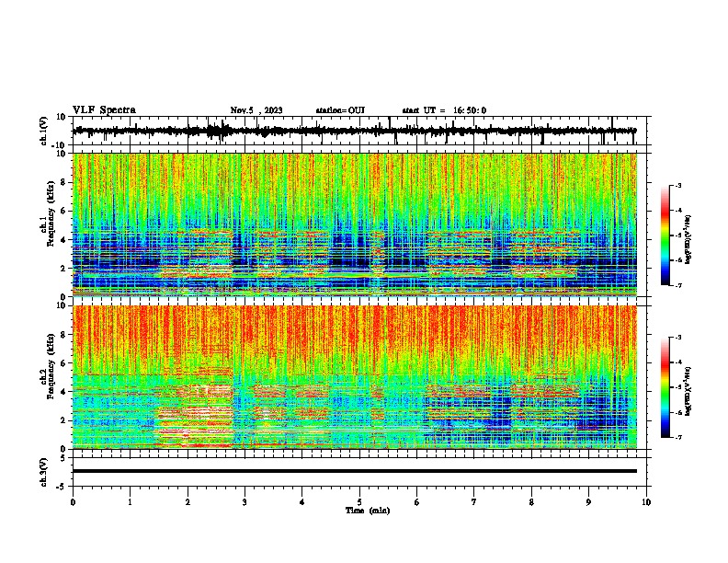Viewport: 728px width, 563px height.
Task: Click the "8" kHz tick on the ch.1 axis
Action: [x=63, y=182]
